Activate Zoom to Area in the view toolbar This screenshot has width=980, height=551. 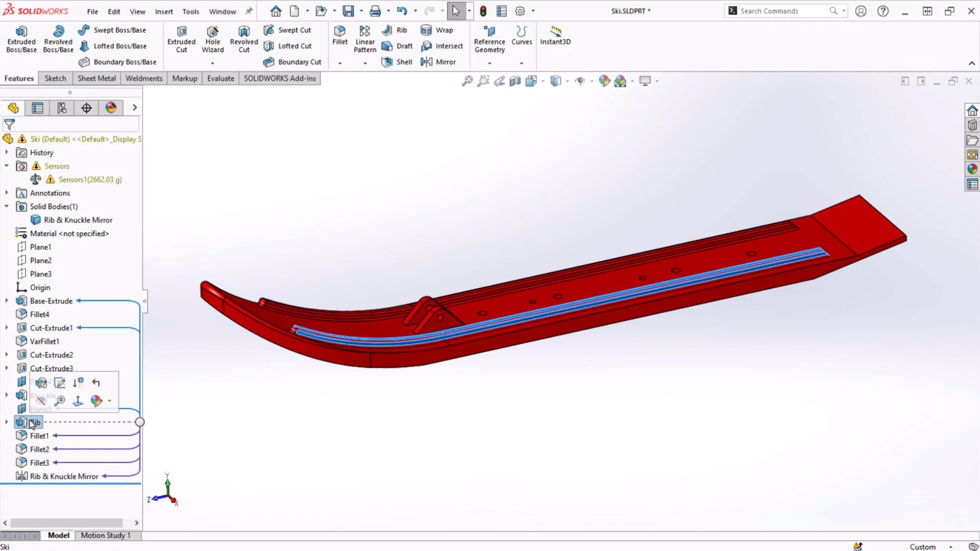483,81
